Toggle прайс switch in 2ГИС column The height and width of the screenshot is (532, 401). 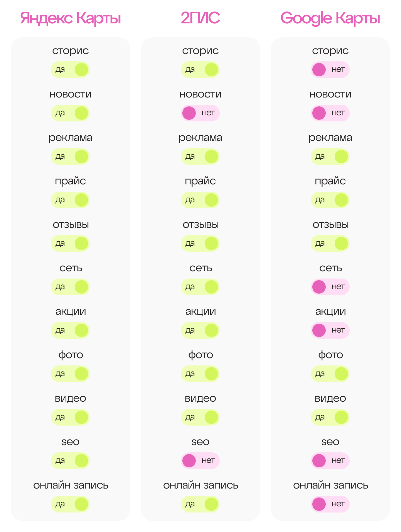(200, 200)
